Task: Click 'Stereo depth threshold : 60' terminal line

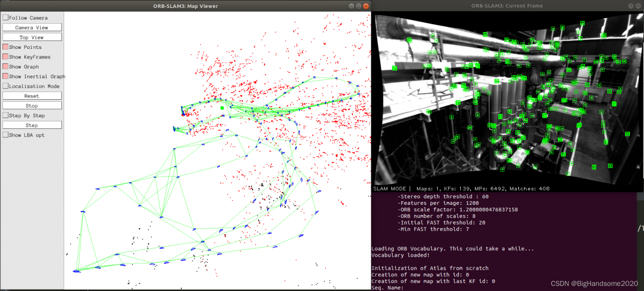Action: [x=443, y=196]
